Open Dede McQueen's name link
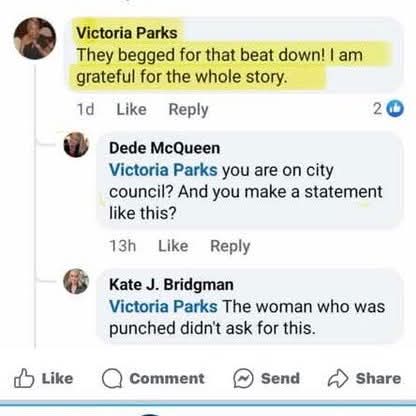 click(164, 148)
